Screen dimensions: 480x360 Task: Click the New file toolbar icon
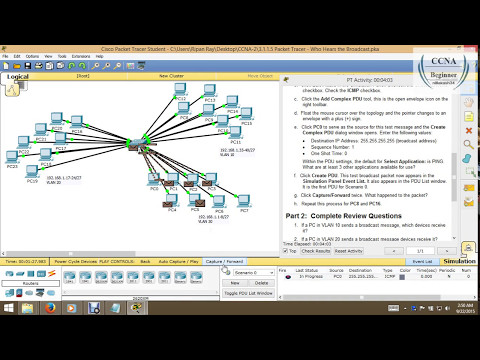pyautogui.click(x=6, y=66)
